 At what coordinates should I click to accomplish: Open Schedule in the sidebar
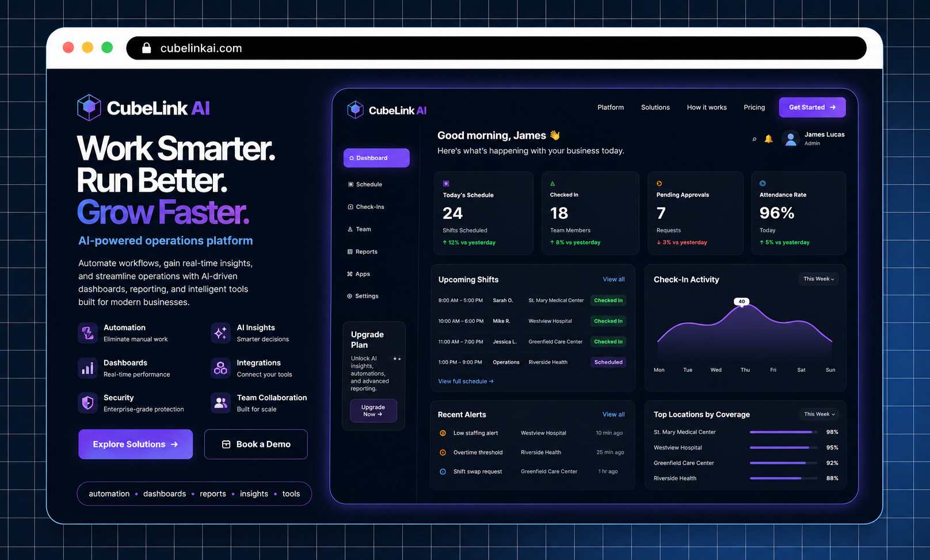365,184
